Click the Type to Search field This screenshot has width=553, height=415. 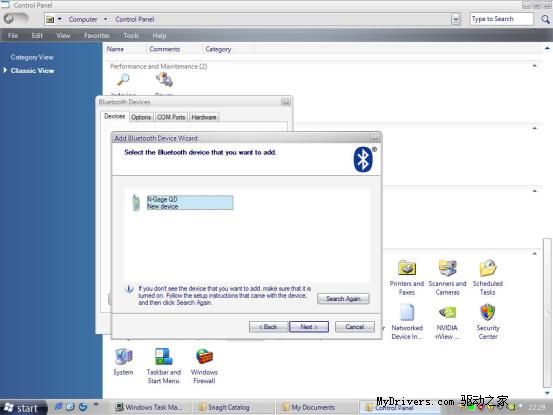coord(501,19)
